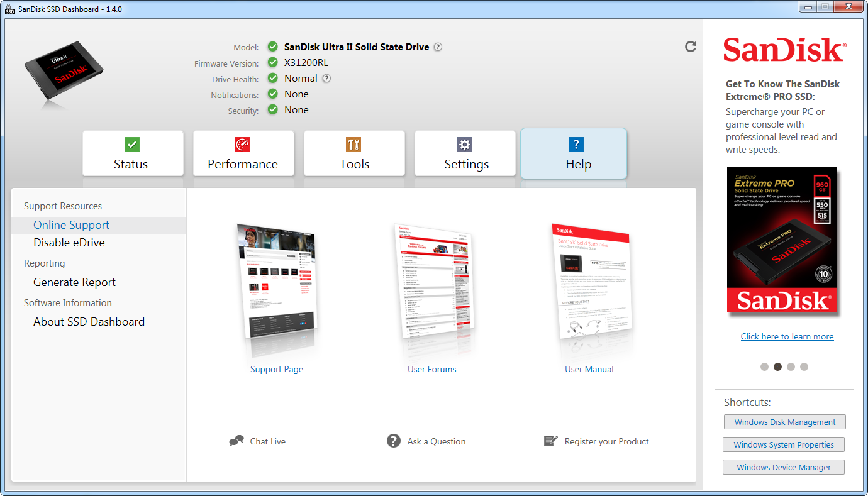
Task: Click the Drive Health value Normal
Action: tap(301, 79)
